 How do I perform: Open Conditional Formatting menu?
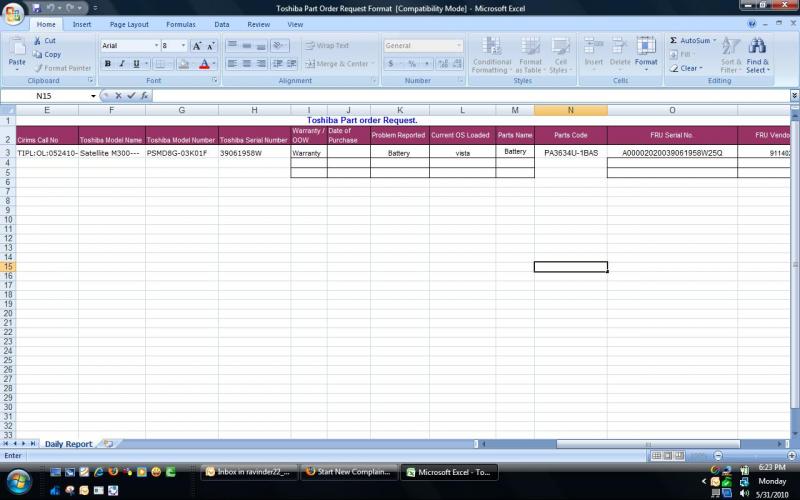491,55
